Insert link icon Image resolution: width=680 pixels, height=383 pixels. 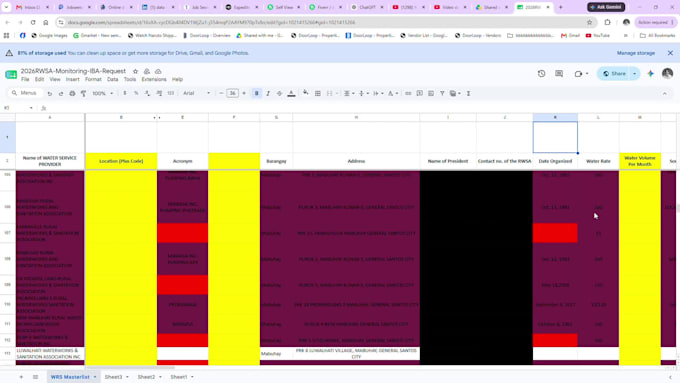tap(408, 93)
